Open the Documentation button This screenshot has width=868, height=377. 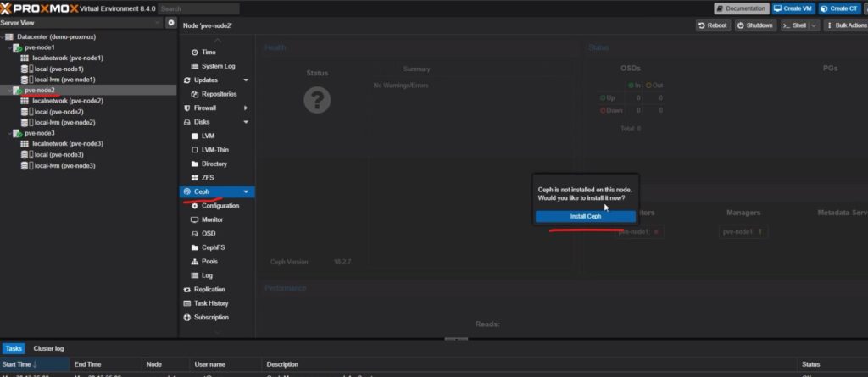point(741,8)
